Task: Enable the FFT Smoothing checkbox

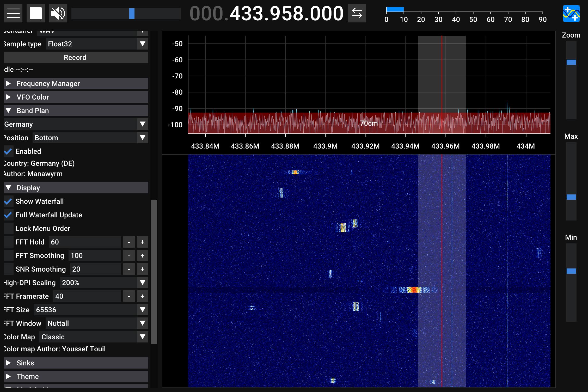Action: (9, 255)
